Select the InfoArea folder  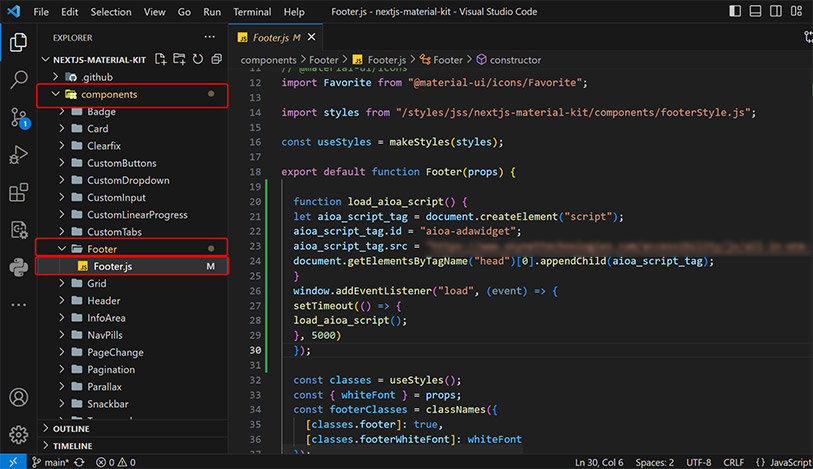134,318
